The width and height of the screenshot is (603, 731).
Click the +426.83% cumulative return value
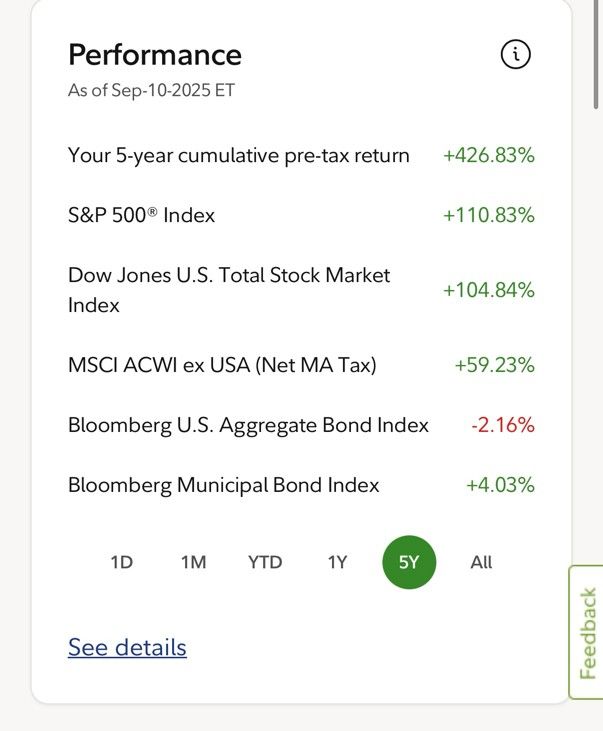488,155
